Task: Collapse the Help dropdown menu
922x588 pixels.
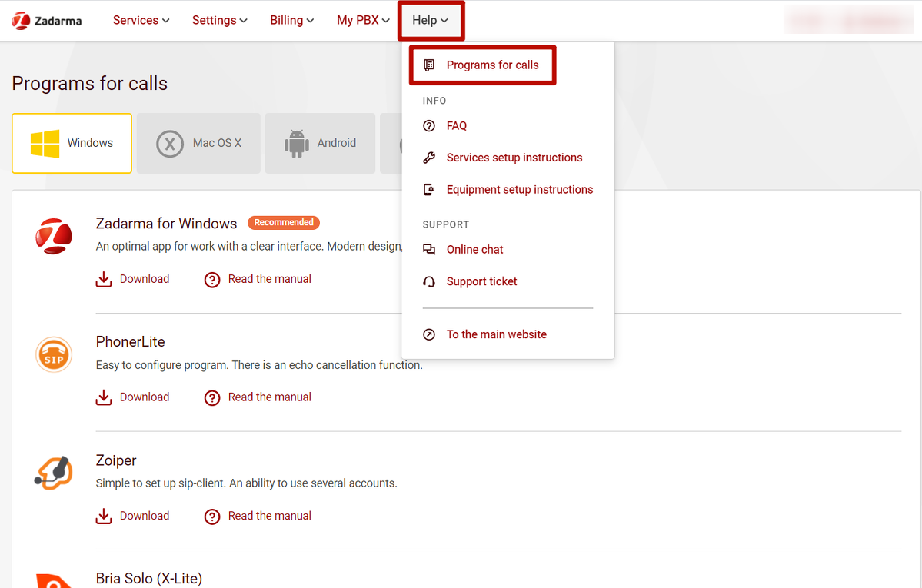Action: coord(430,21)
